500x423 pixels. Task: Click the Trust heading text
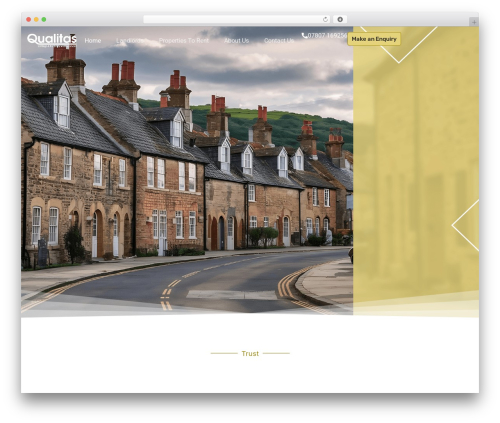click(250, 353)
